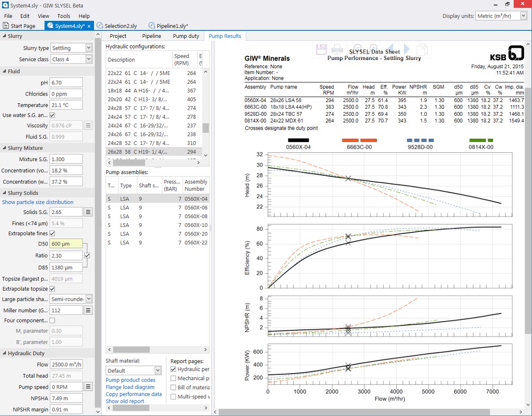Select hydraulic configuration 18x18 44 A H16
The image size is (532, 416).
point(154,90)
